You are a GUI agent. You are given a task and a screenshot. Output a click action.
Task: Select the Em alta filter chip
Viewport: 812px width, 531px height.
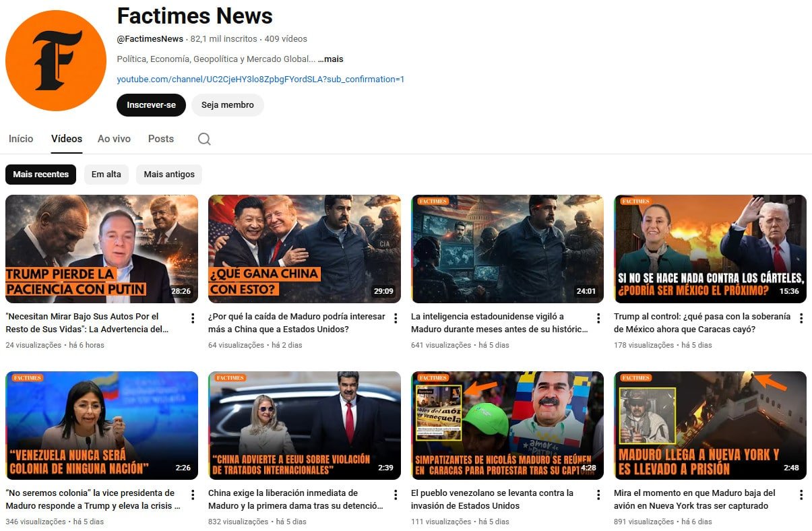coord(106,174)
